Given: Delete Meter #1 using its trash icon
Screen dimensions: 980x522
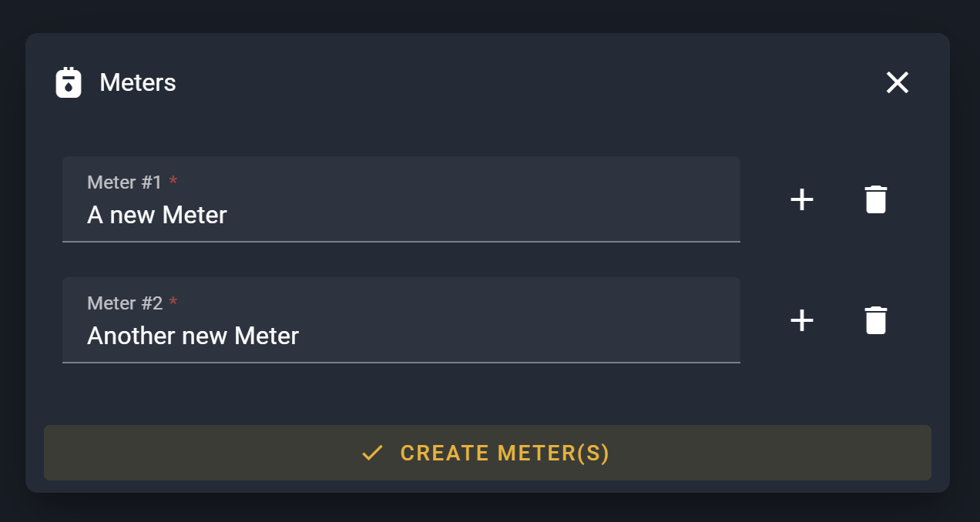Looking at the screenshot, I should [x=876, y=199].
